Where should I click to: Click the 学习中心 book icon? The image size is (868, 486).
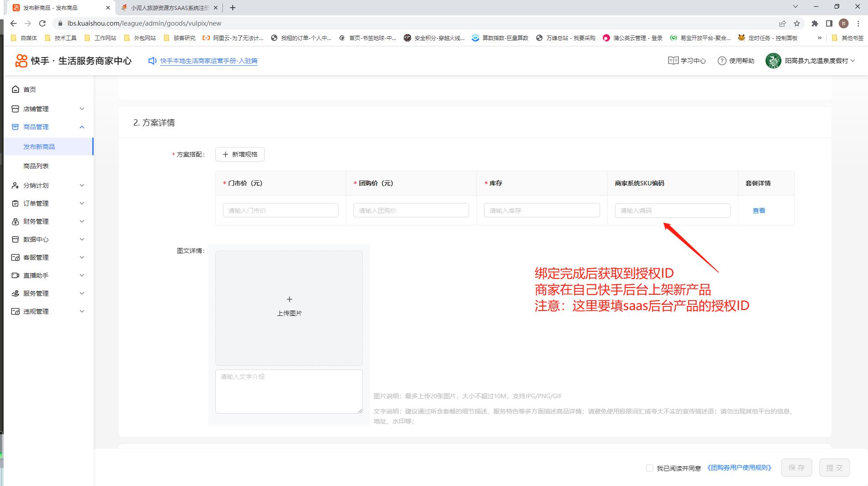(x=673, y=61)
